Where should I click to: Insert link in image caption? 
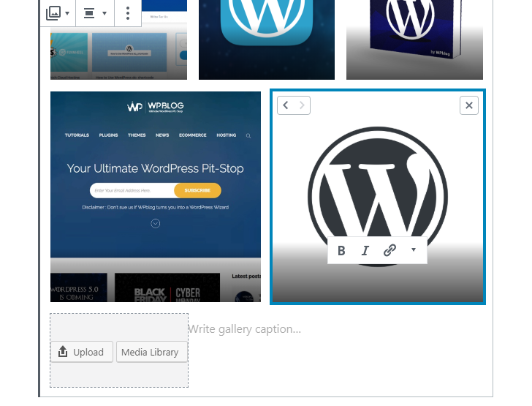click(389, 250)
